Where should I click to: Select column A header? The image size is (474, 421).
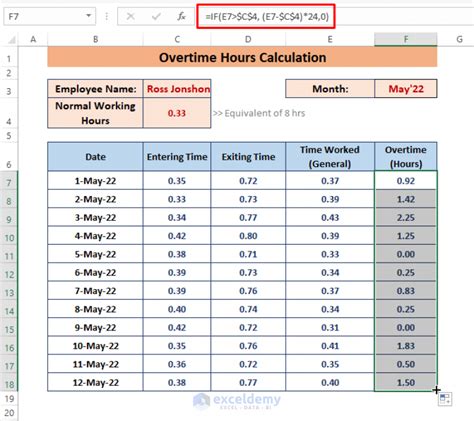pos(33,39)
